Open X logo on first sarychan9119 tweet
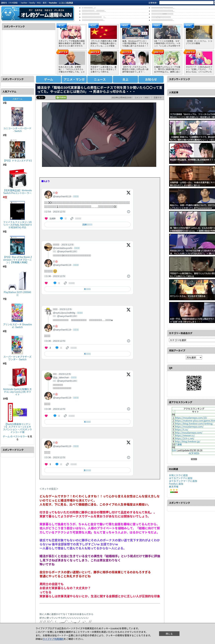215x644 pixels. [x=128, y=193]
